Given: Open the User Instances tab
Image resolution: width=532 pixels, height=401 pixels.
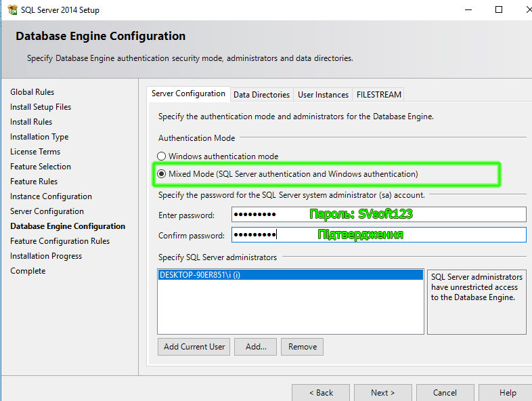Looking at the screenshot, I should [323, 95].
